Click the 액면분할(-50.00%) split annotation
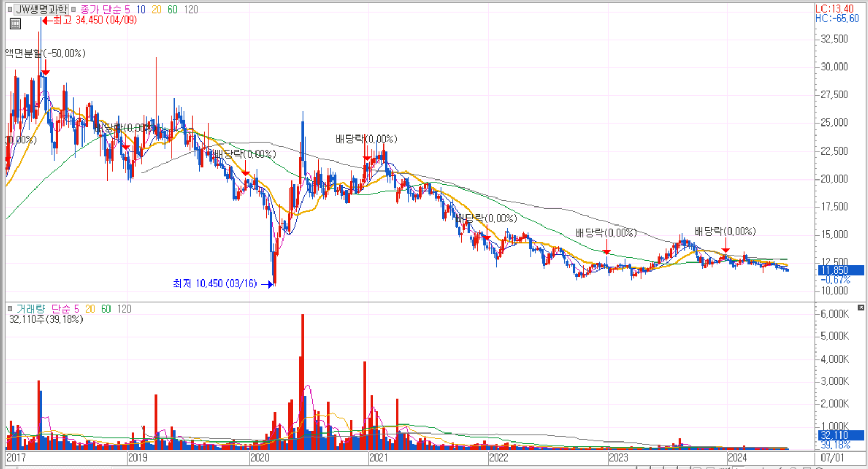Screen dimensions: 868x469 pos(45,53)
